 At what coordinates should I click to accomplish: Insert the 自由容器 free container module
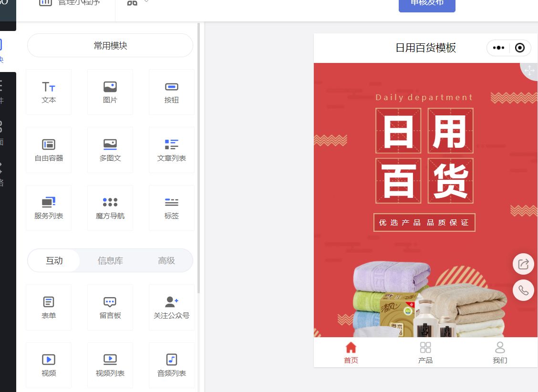pos(49,150)
